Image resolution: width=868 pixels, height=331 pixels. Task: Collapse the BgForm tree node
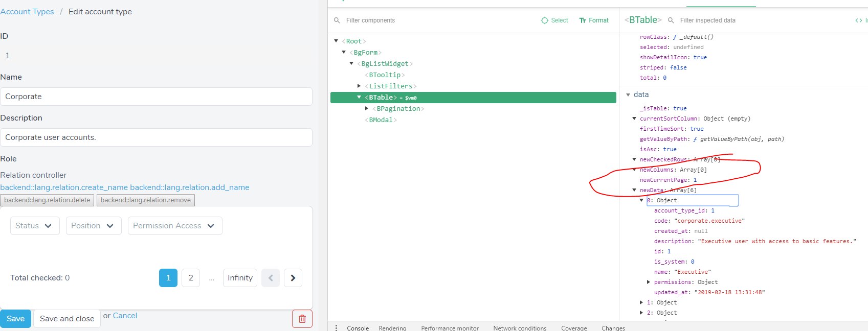point(344,52)
